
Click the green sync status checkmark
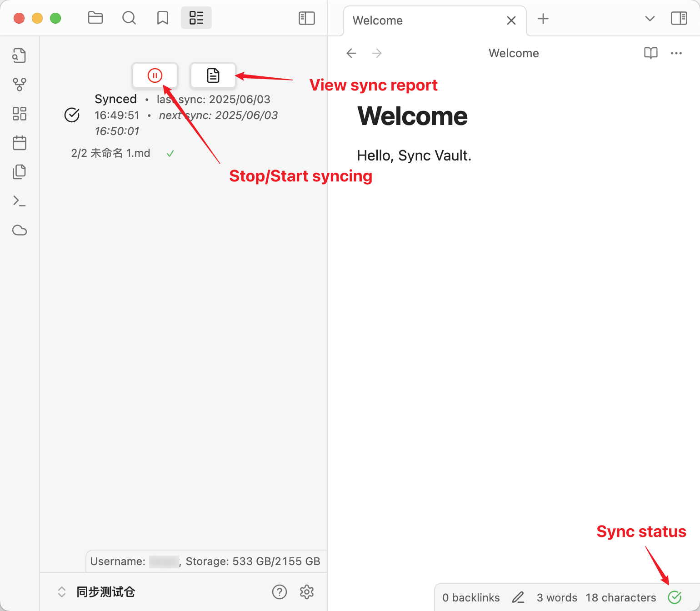[675, 597]
